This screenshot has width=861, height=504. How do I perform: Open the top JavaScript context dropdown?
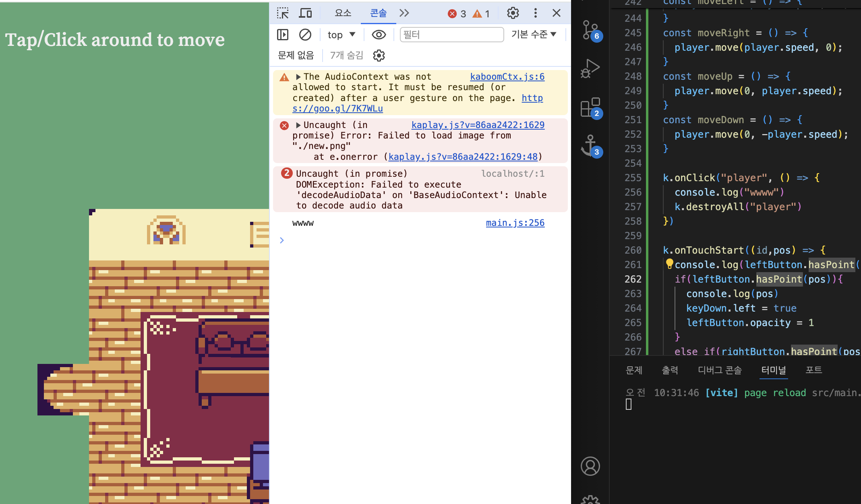click(x=341, y=35)
